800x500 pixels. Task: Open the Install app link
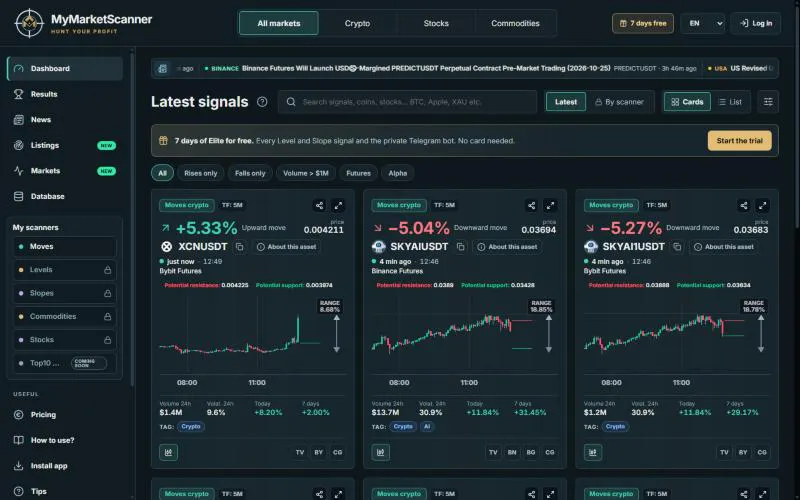[65, 466]
